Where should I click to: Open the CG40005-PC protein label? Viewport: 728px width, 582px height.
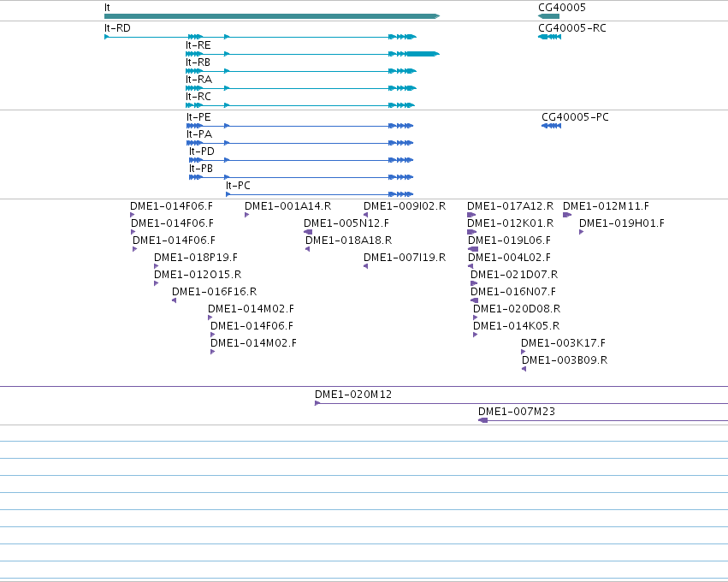tap(575, 117)
